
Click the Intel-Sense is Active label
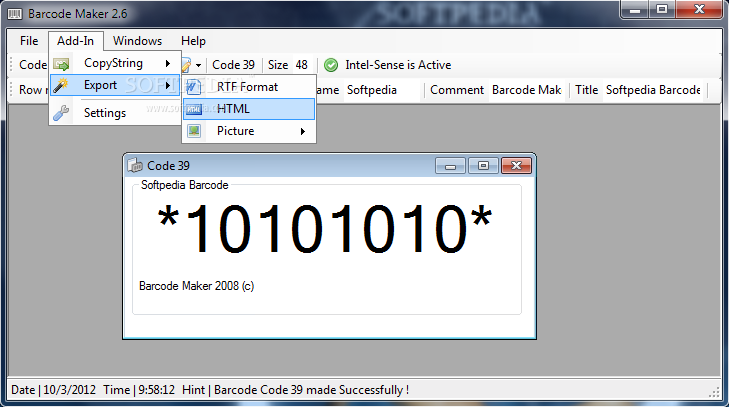coord(398,65)
